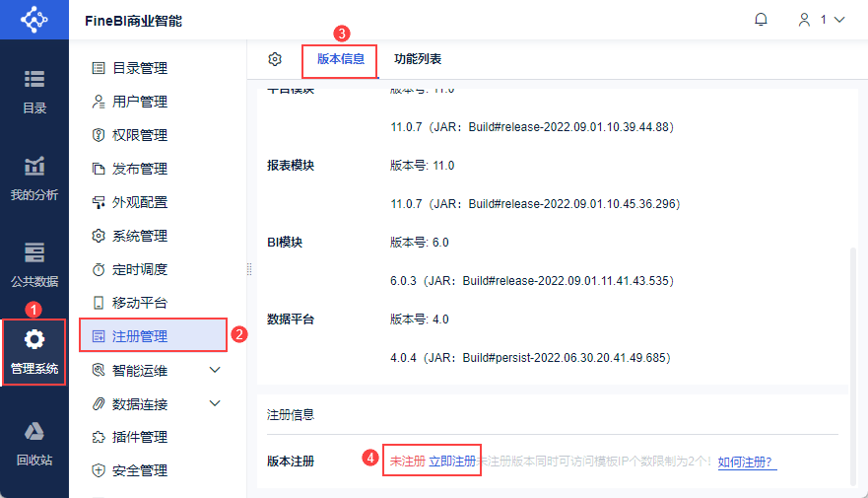Click 系统管理 gear icon
This screenshot has height=498, width=868.
[99, 236]
